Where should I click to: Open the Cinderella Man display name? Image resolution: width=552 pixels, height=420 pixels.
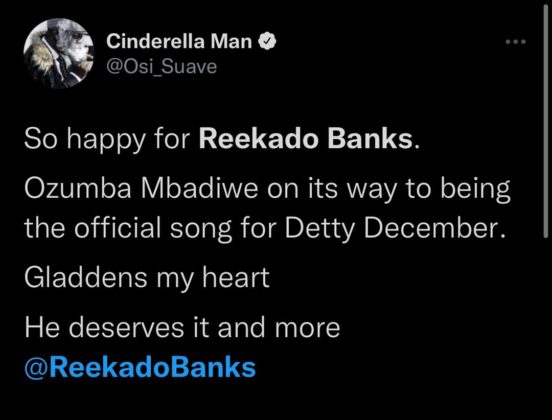point(179,41)
